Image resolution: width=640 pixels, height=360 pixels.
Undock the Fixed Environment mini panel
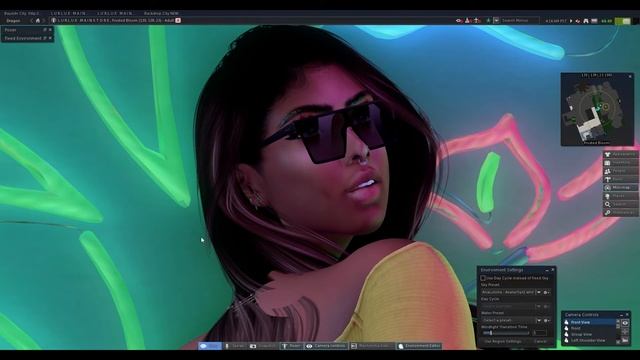45,38
